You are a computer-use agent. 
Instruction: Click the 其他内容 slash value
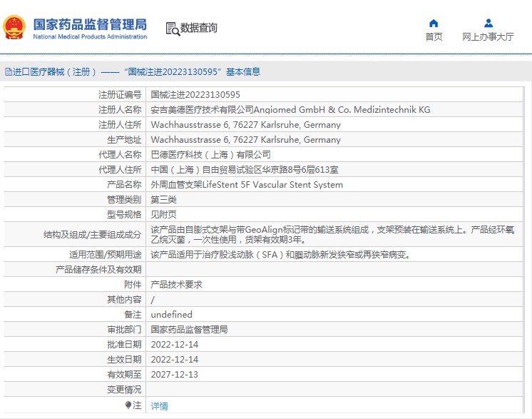(x=153, y=300)
